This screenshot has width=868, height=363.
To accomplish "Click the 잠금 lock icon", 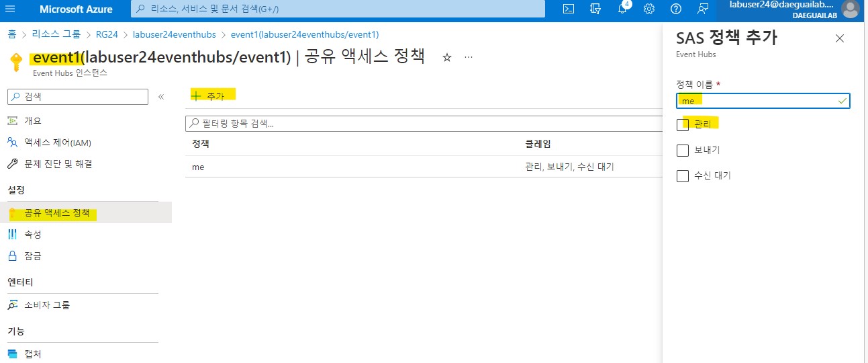I will tap(13, 255).
